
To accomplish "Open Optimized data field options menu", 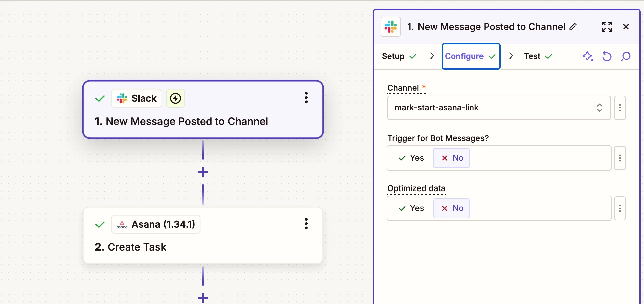I will [x=620, y=208].
